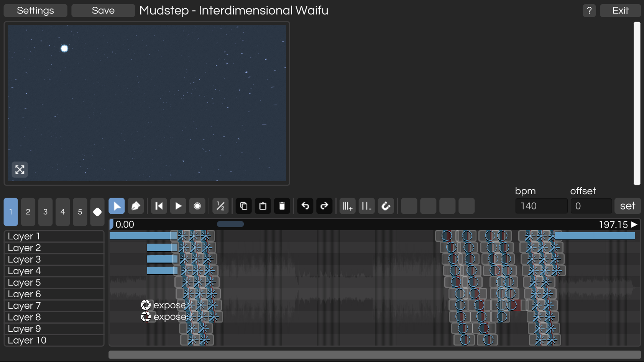The height and width of the screenshot is (362, 644).
Task: Start playback with the play button
Action: (178, 206)
